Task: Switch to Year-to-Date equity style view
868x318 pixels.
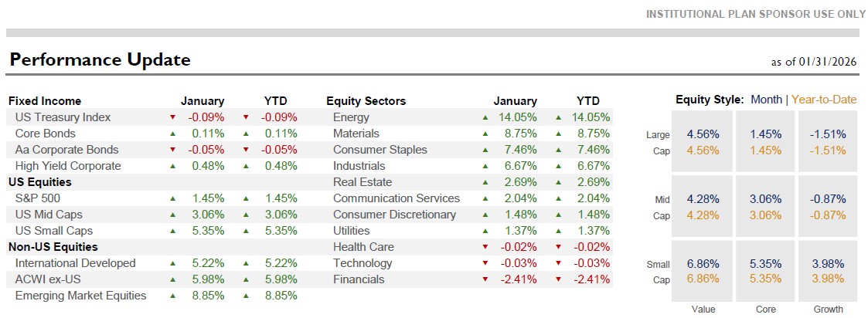Action: 823,100
